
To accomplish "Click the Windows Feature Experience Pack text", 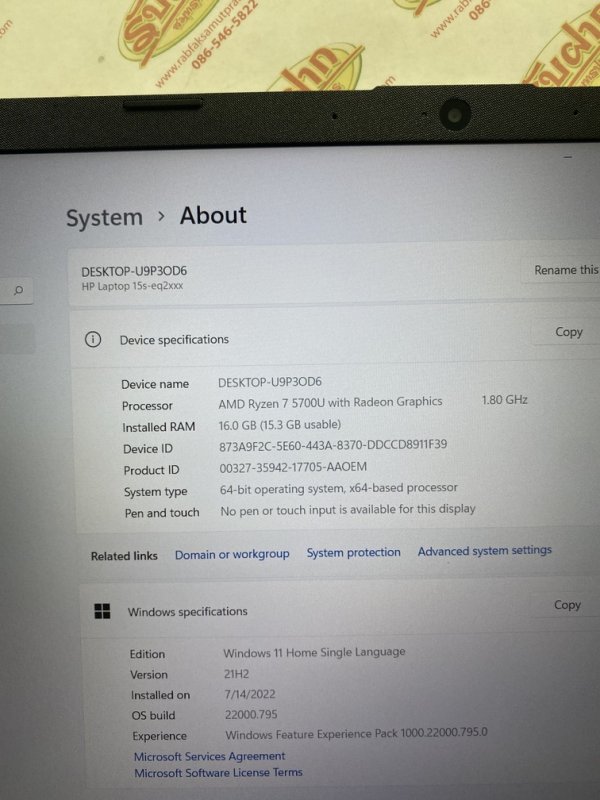I will (357, 734).
